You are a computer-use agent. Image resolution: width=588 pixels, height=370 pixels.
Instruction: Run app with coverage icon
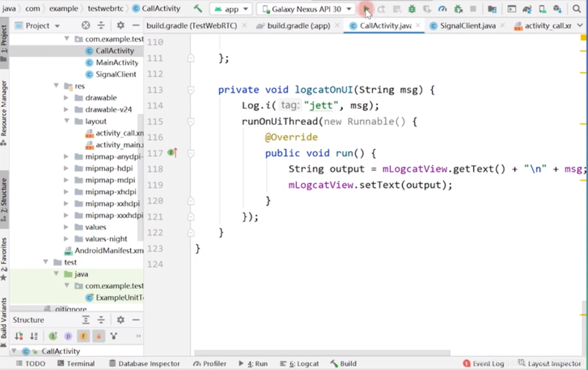pyautogui.click(x=427, y=9)
